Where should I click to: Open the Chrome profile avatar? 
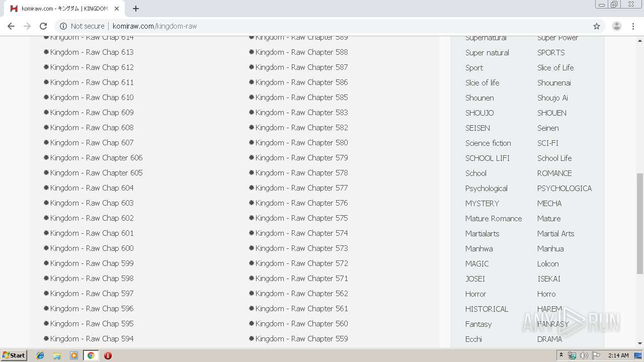point(616,26)
